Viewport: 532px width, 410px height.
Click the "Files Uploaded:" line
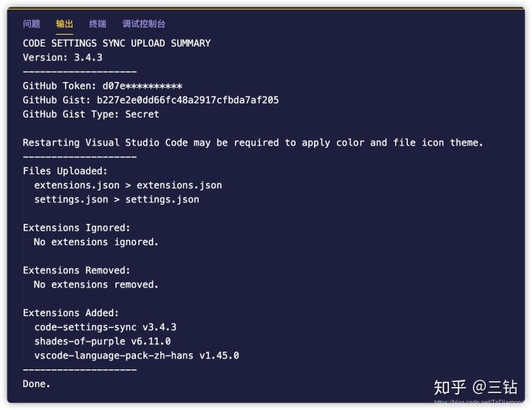[65, 171]
